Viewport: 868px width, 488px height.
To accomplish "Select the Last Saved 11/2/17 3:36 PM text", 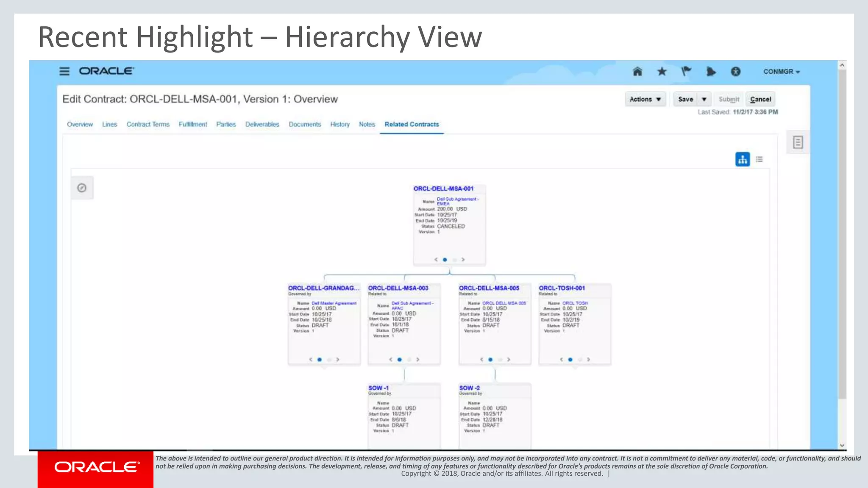I will (738, 112).
